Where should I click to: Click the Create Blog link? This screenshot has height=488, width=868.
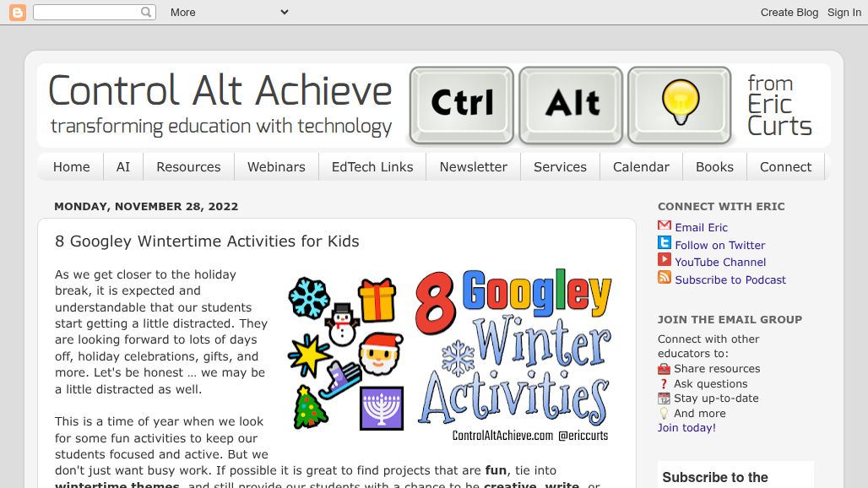[789, 12]
